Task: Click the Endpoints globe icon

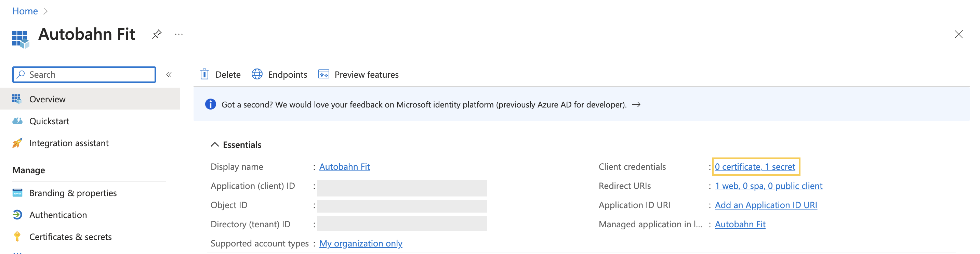Action: click(257, 74)
